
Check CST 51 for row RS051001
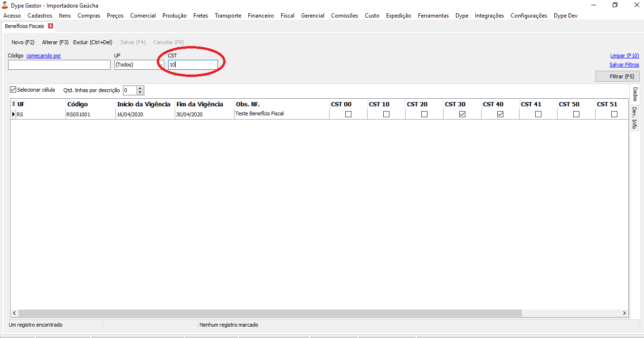[614, 114]
